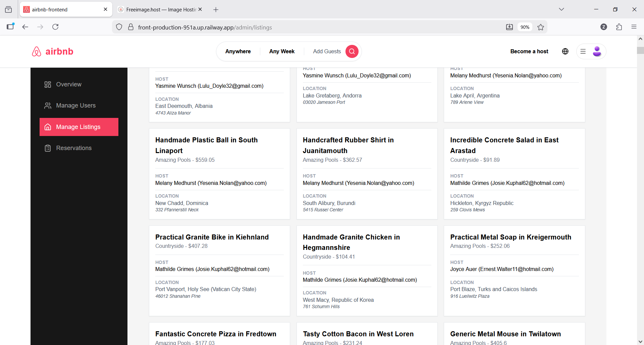Screen dimensions: 644x345
Task: Open the browser extensions icon
Action: pyautogui.click(x=619, y=27)
